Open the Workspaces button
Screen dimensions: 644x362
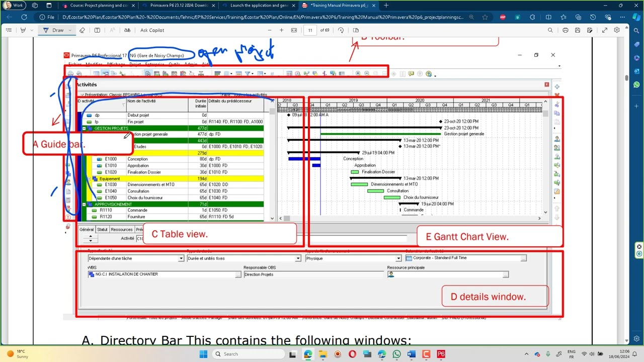(x=35, y=6)
